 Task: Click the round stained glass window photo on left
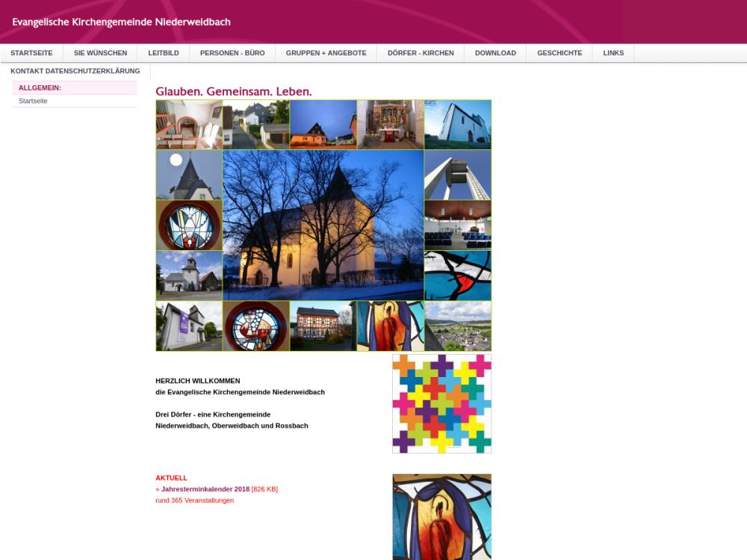[188, 225]
